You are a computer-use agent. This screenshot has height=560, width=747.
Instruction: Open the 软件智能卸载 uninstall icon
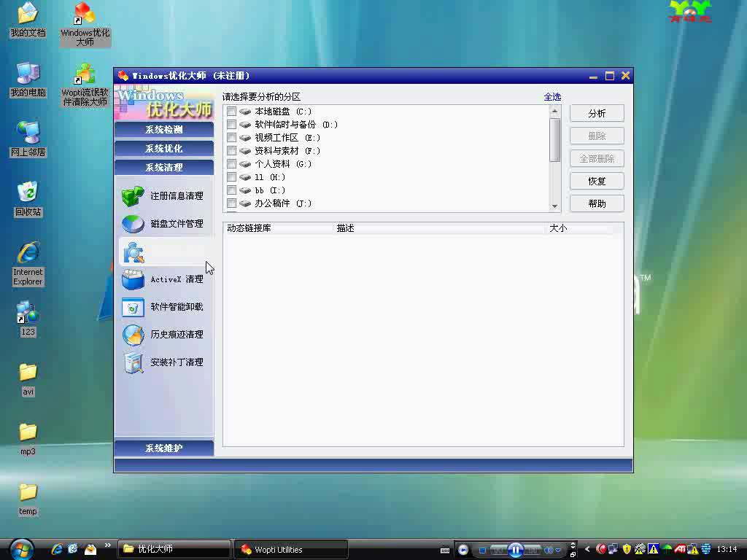[133, 307]
